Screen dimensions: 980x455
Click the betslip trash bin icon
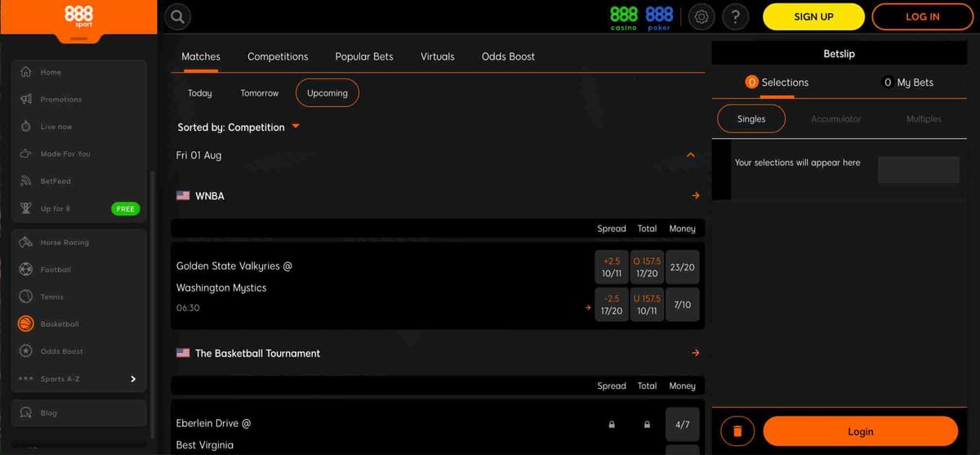tap(737, 431)
